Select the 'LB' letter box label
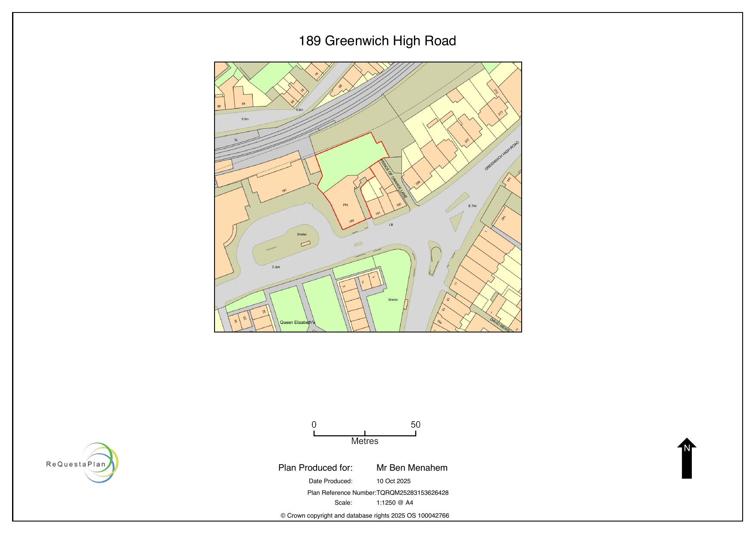The image size is (756, 534). click(x=391, y=225)
